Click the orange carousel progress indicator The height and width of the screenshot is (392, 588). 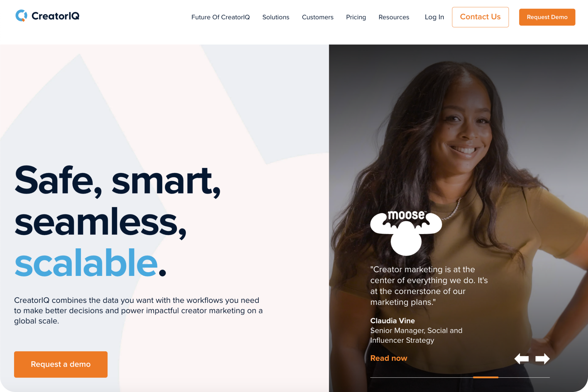pos(486,377)
